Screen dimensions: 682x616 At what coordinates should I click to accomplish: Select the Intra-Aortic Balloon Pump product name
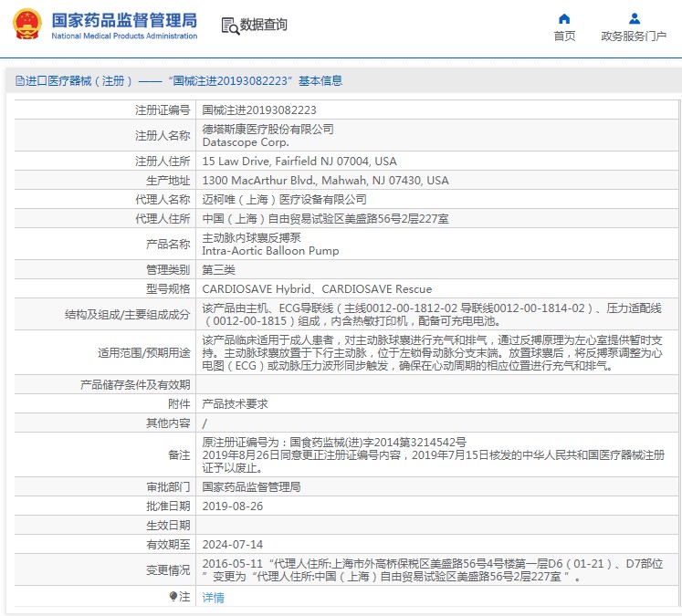pos(270,250)
